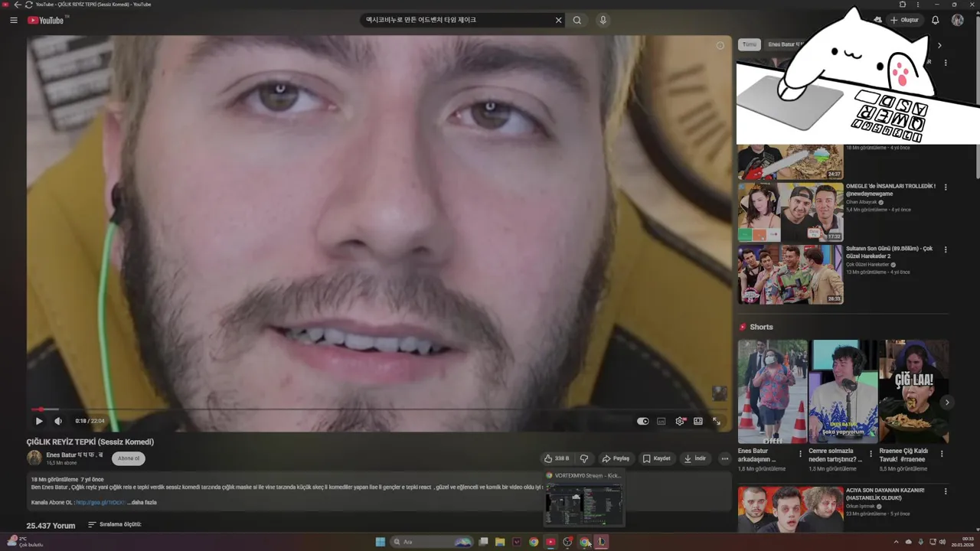Open Sultanın Son Günü video title

click(889, 252)
